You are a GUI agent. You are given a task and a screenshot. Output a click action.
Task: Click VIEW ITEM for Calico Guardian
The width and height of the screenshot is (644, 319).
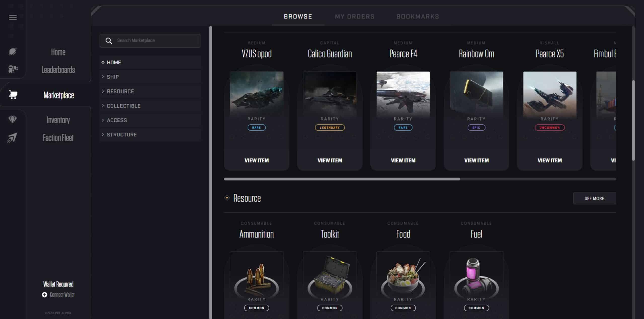330,160
